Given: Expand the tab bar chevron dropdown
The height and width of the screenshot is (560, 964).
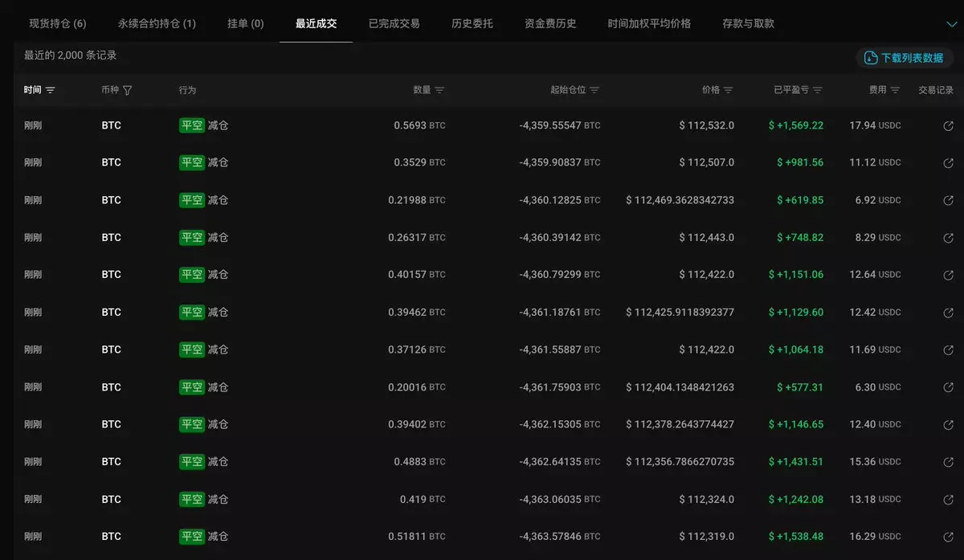Looking at the screenshot, I should [x=952, y=24].
